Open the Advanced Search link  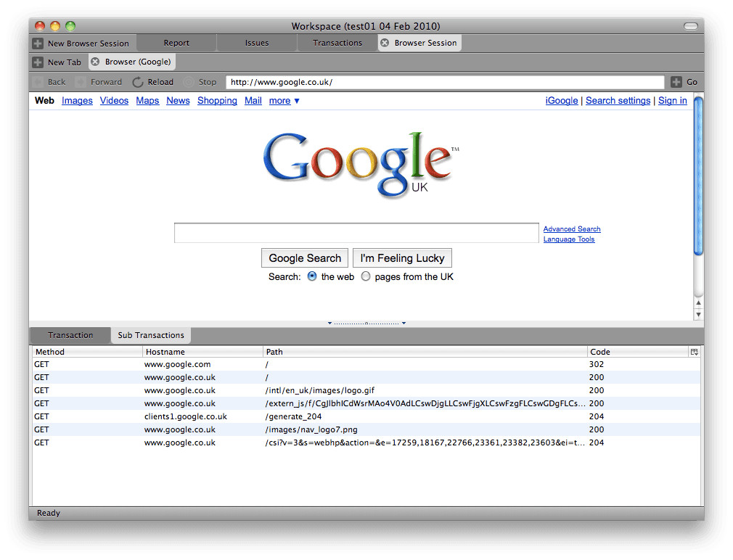(572, 228)
